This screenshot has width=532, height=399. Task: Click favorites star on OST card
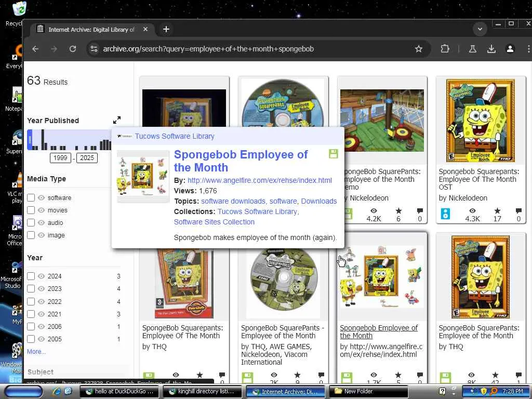497,211
